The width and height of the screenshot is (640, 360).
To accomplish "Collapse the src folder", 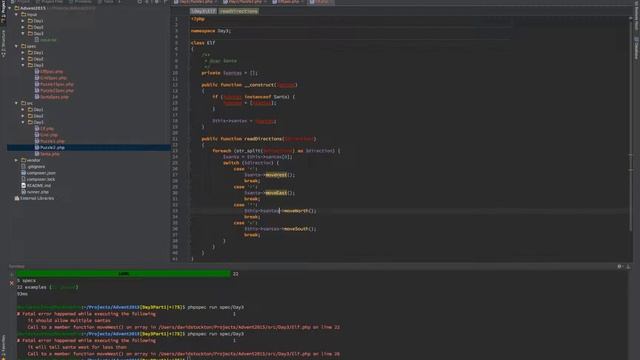I will tap(16, 103).
